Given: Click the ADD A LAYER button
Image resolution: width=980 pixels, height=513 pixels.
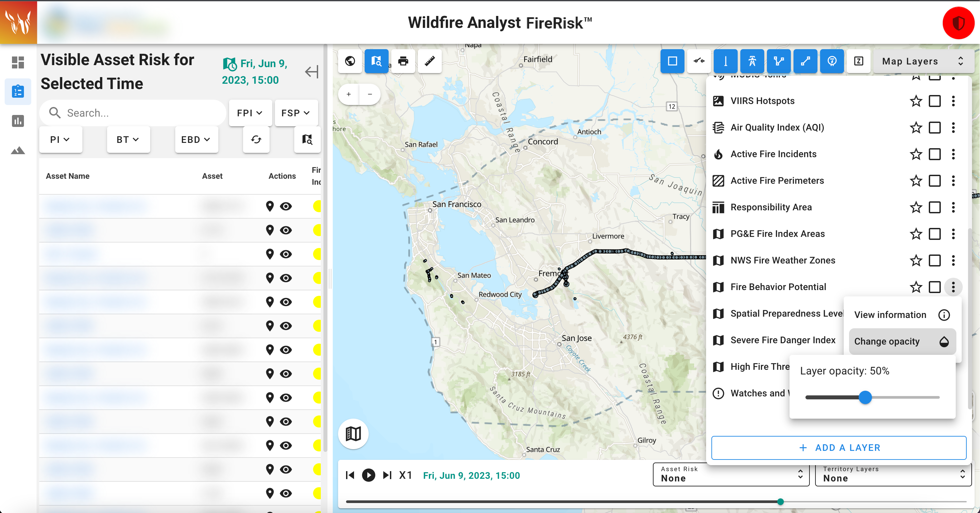Looking at the screenshot, I should [838, 447].
